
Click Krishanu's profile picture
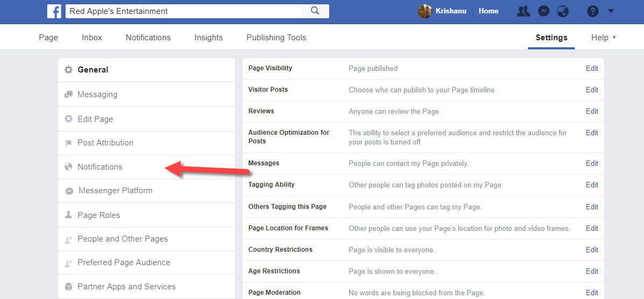tap(425, 11)
